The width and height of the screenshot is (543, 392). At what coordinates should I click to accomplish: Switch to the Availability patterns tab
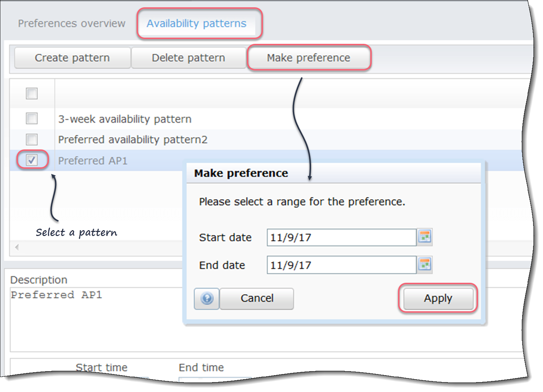(x=196, y=23)
